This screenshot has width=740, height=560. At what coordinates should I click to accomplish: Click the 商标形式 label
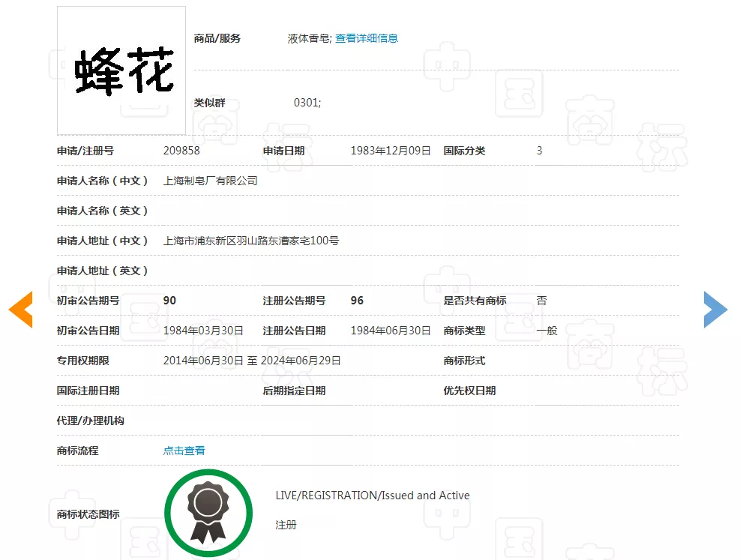click(x=464, y=361)
